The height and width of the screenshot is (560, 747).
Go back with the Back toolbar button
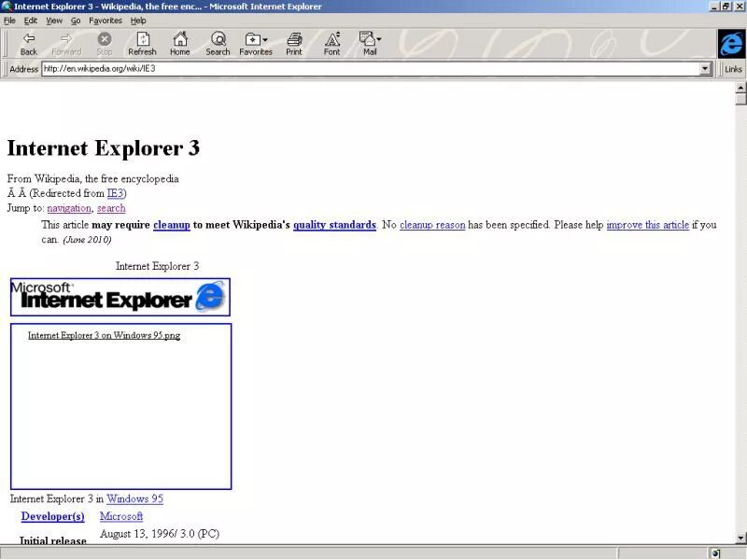pos(29,44)
